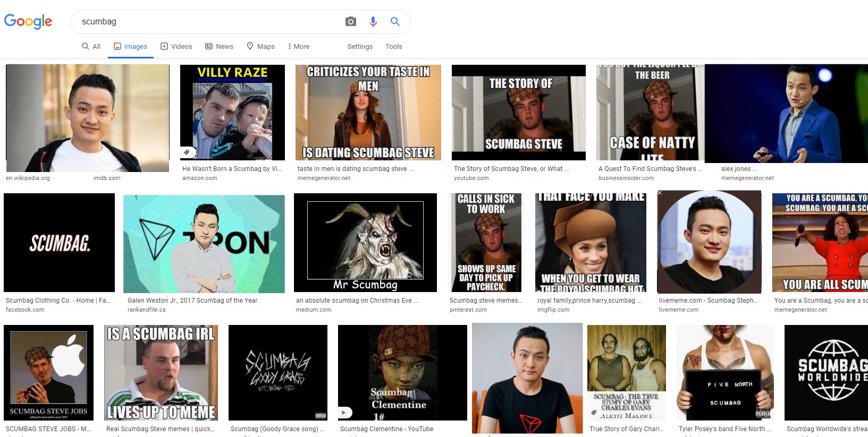Start voice search with microphone icon
Screen dimensions: 868x437
click(x=373, y=21)
